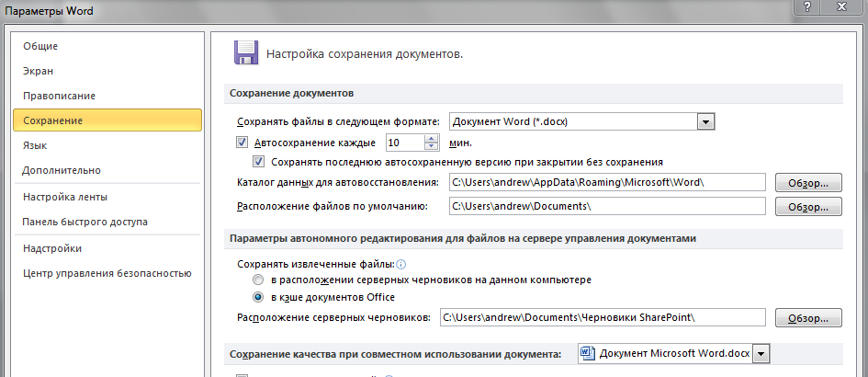
Task: Click the info icon beside Сохранять извлеченные файлы
Action: (x=401, y=265)
